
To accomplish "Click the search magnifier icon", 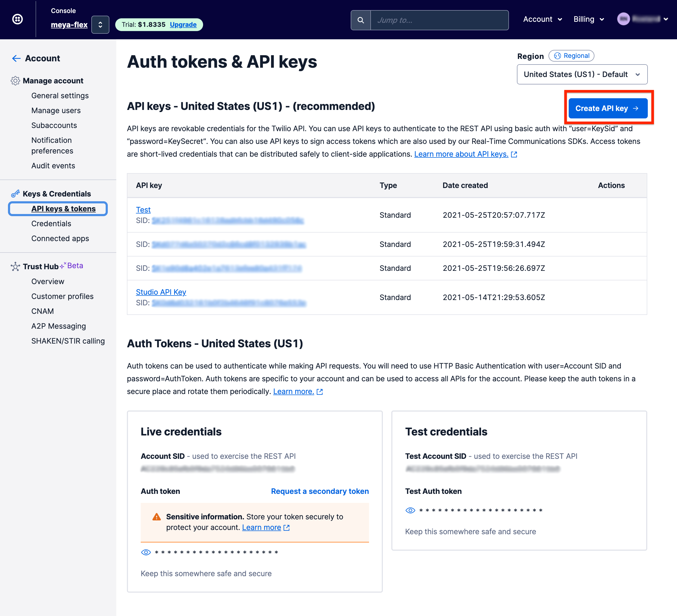I will [x=361, y=20].
